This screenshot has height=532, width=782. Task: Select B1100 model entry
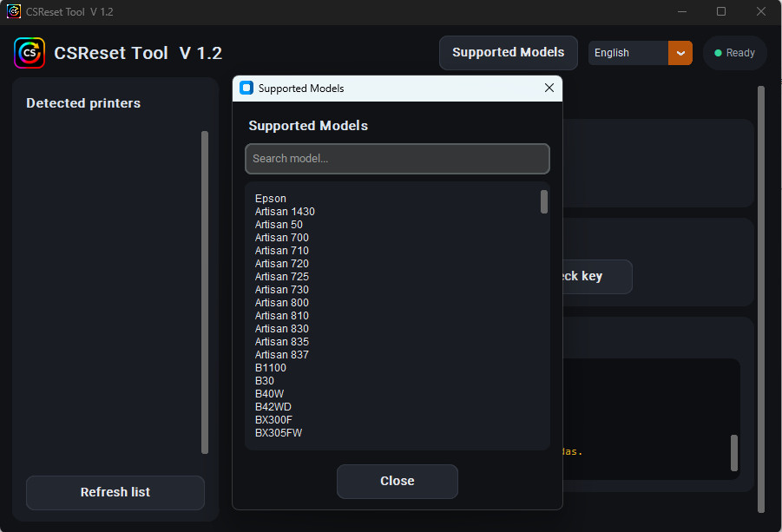[x=270, y=367]
